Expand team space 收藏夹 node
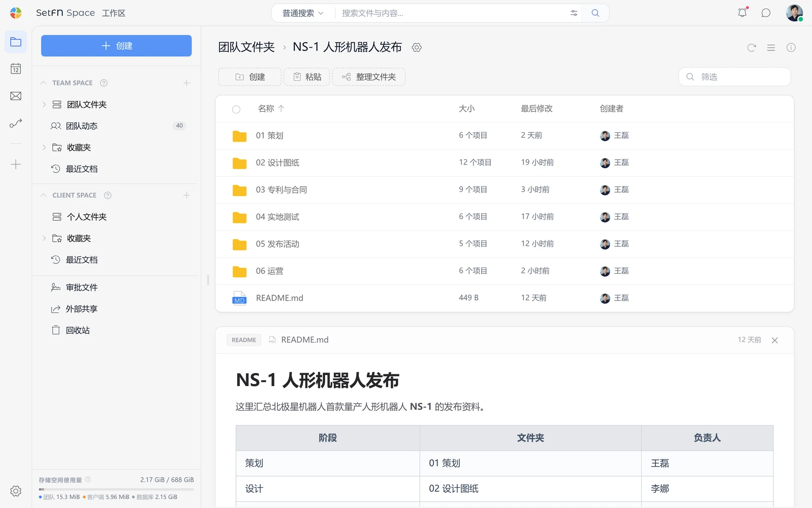812x508 pixels. pos(44,147)
